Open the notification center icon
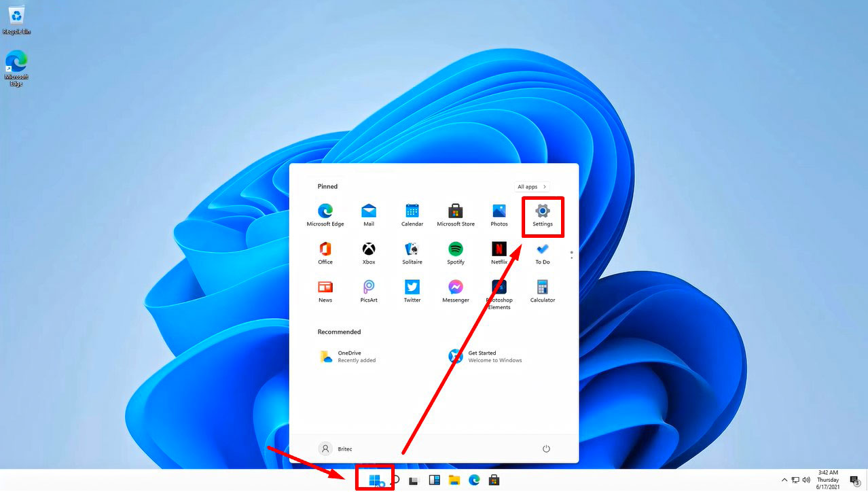The image size is (868, 492). 855,480
